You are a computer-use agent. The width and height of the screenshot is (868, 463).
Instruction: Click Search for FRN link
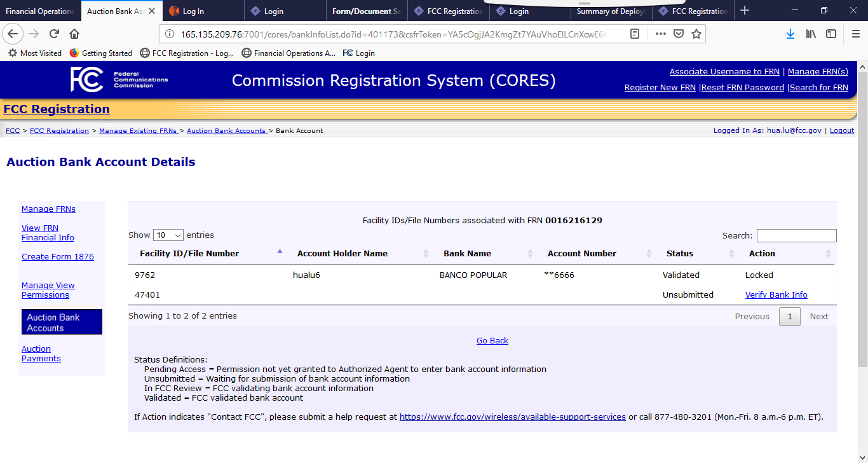(819, 88)
